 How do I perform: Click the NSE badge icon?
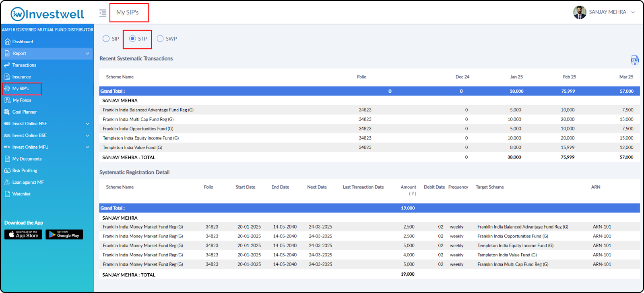pos(7,124)
